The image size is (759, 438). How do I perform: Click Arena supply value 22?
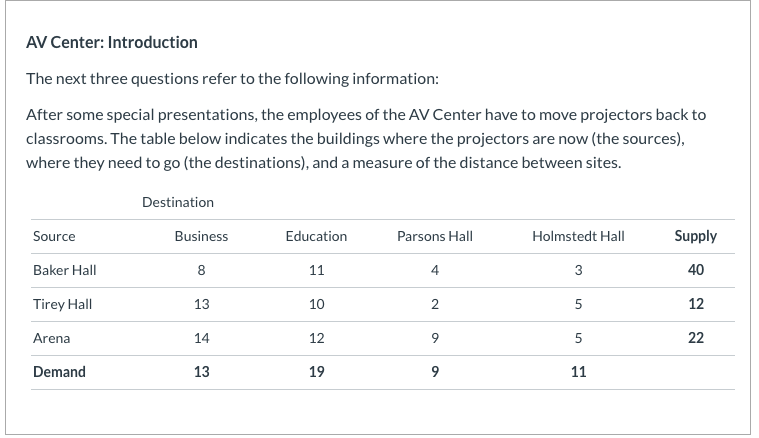696,338
